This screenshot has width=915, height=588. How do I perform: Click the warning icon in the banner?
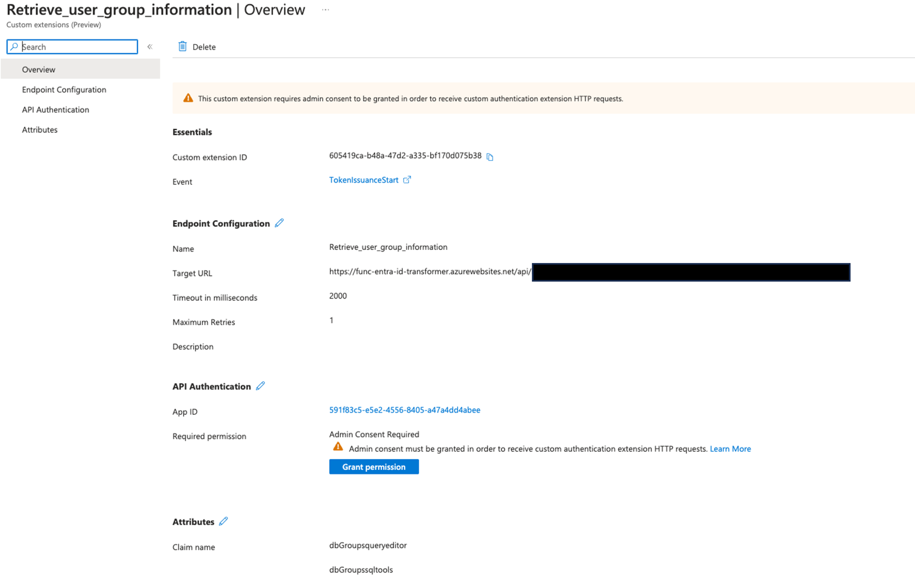188,98
